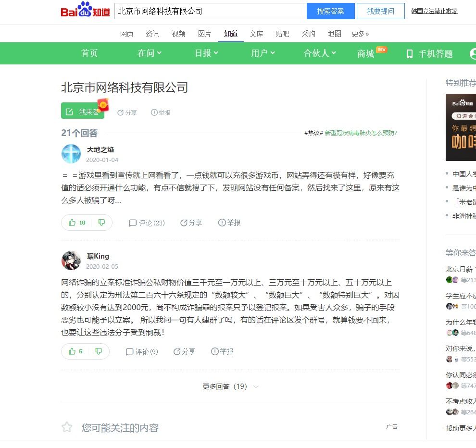Report 大地之焰's answer
476x448 pixels.
tap(229, 223)
